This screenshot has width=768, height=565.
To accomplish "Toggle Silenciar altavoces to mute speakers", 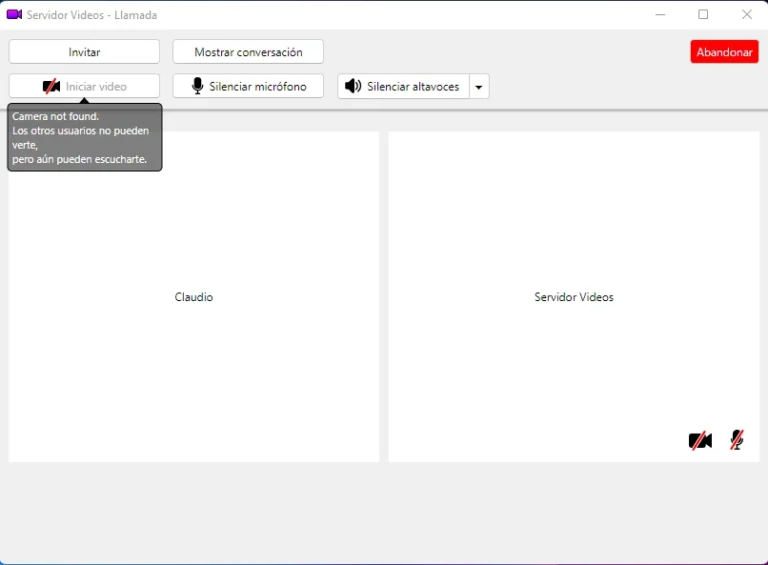I will click(x=404, y=87).
